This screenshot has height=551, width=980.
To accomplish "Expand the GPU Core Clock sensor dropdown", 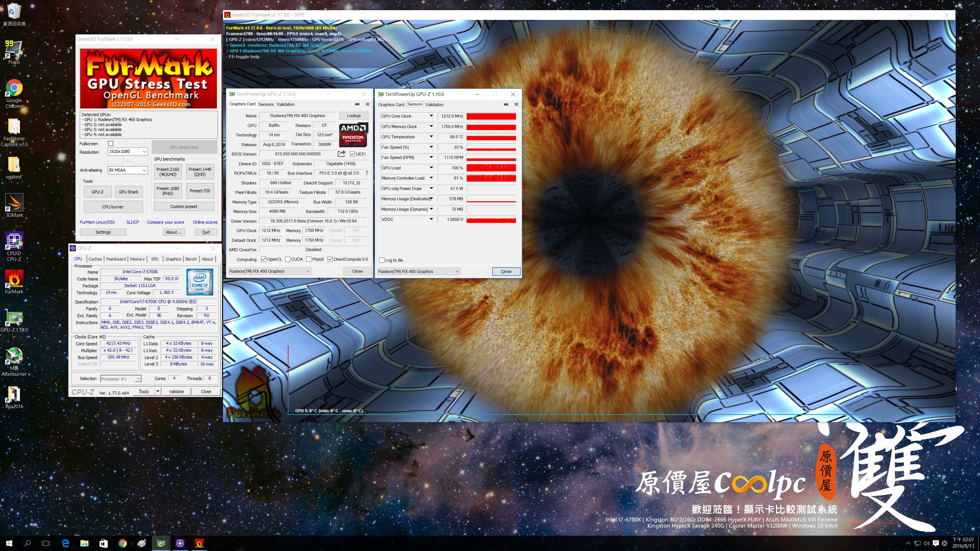I will pos(431,116).
